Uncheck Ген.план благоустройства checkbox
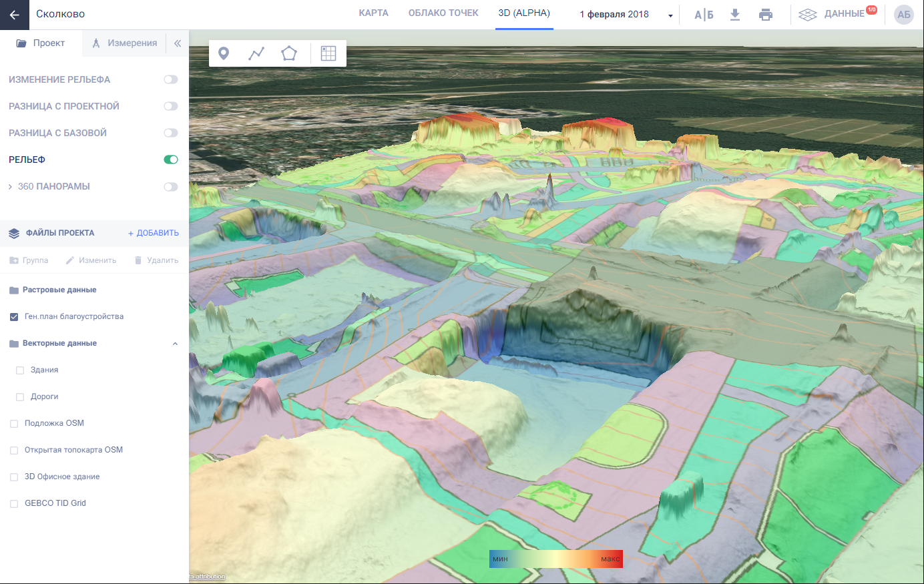The width and height of the screenshot is (924, 584). point(14,316)
